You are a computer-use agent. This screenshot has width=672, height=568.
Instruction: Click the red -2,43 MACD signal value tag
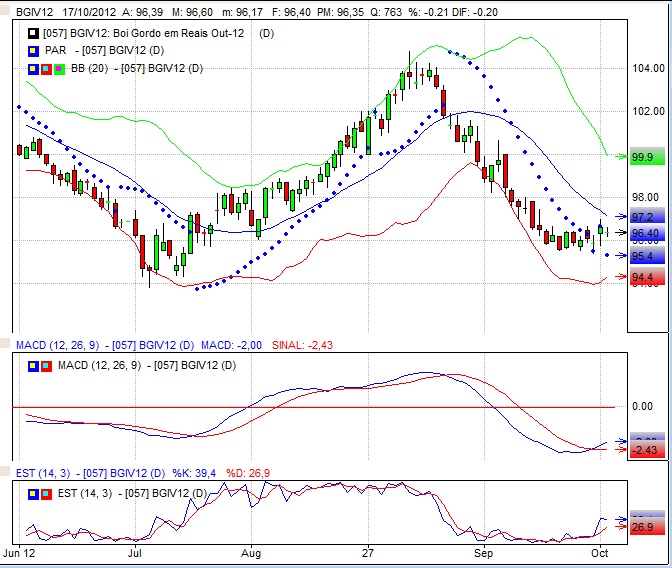click(642, 451)
